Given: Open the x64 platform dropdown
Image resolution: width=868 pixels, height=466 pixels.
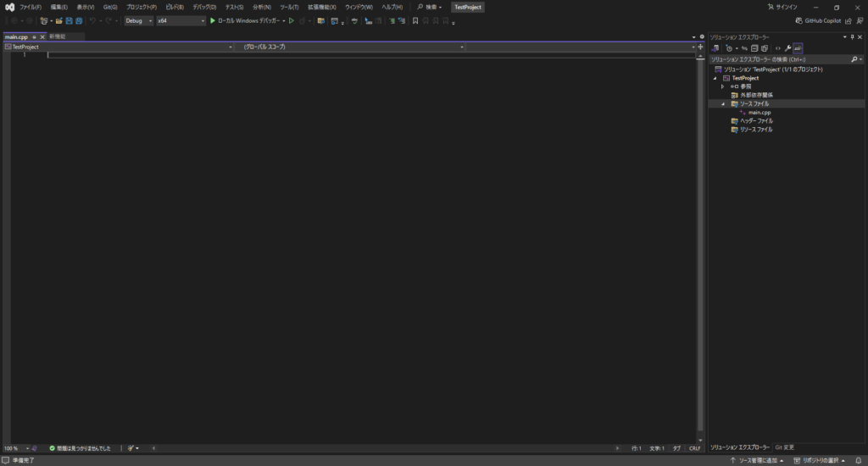Looking at the screenshot, I should click(x=181, y=20).
